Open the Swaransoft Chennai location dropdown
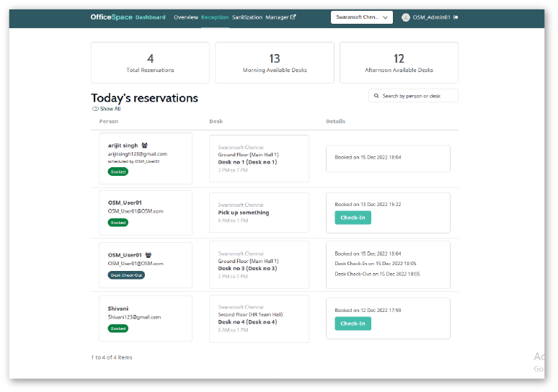 [362, 17]
